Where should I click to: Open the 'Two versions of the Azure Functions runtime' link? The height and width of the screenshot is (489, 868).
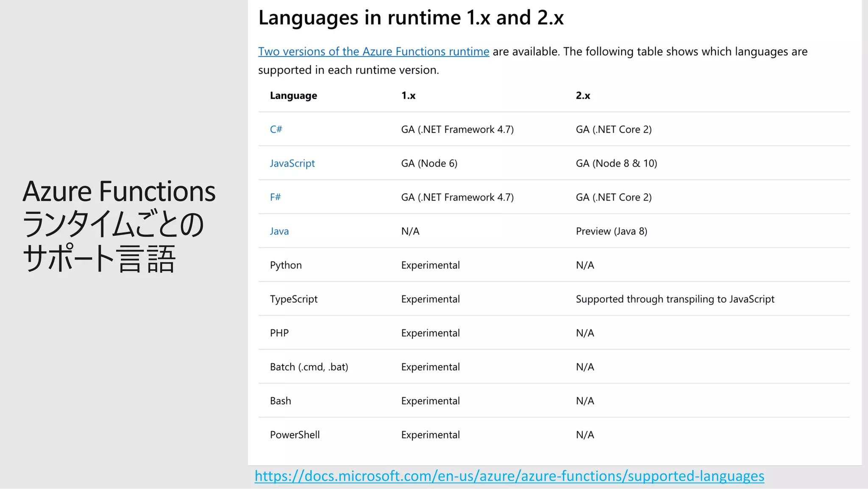[373, 52]
